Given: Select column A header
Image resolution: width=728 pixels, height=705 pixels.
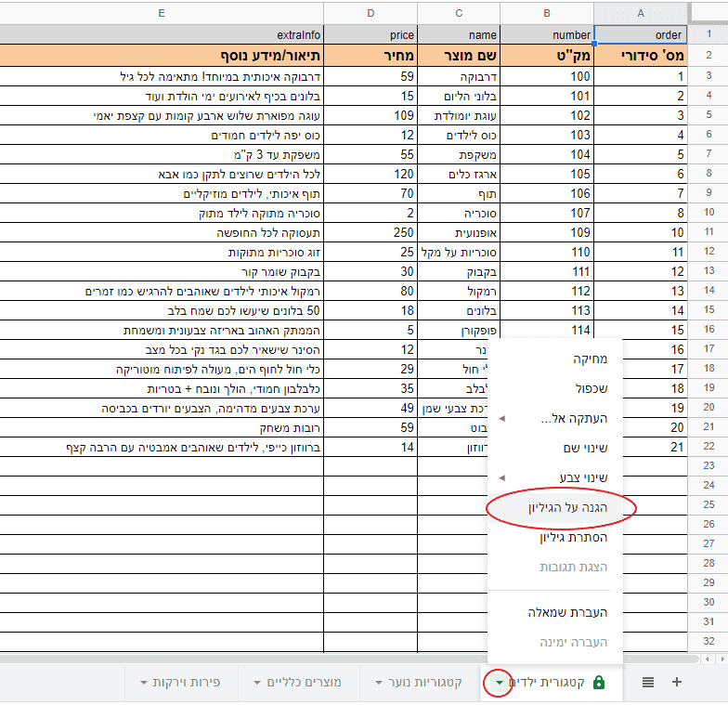Looking at the screenshot, I should [x=641, y=13].
